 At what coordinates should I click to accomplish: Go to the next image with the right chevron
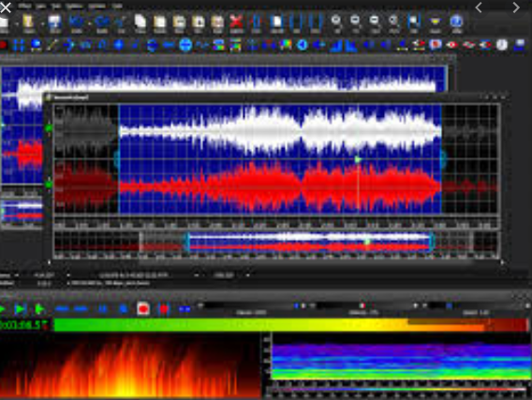(x=516, y=7)
